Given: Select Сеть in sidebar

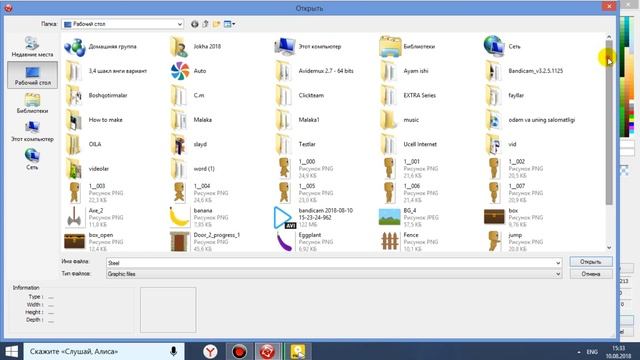Looking at the screenshot, I should (32, 159).
